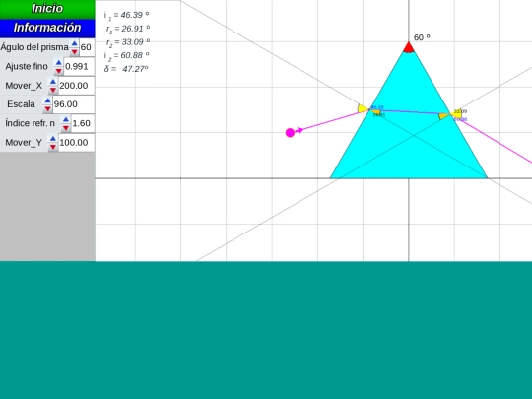Screen dimensions: 532x399
Task: Click the refraction index field showing 1.60
Action: coord(83,123)
